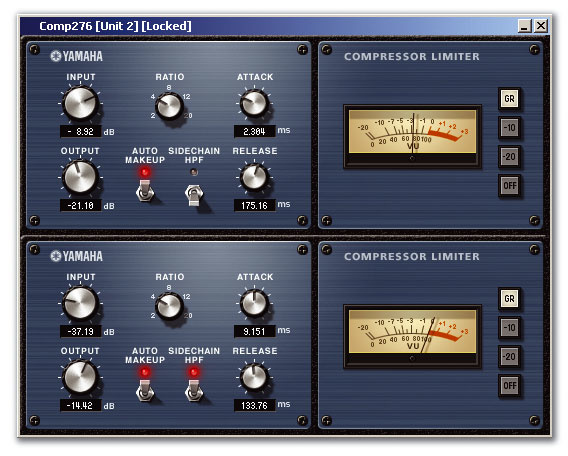Screen dimensions: 568x456
Task: Select -10 meter mode on the lower unit
Action: pyautogui.click(x=509, y=327)
